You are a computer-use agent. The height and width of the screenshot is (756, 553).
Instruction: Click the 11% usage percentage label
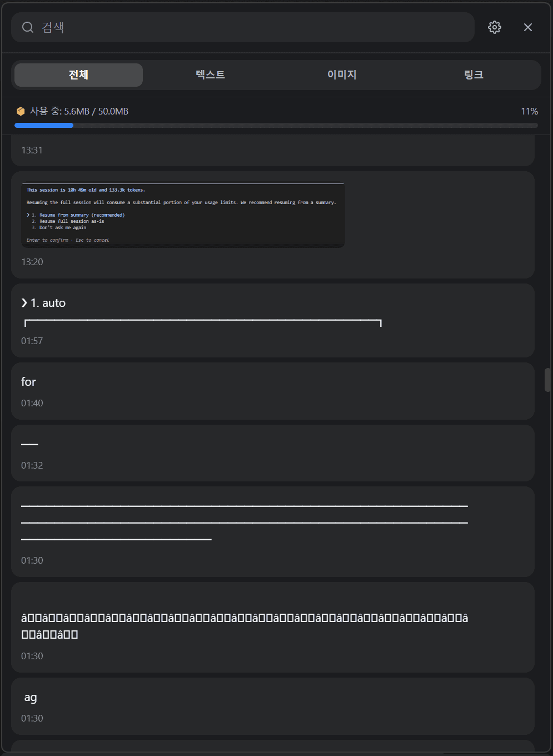(529, 111)
